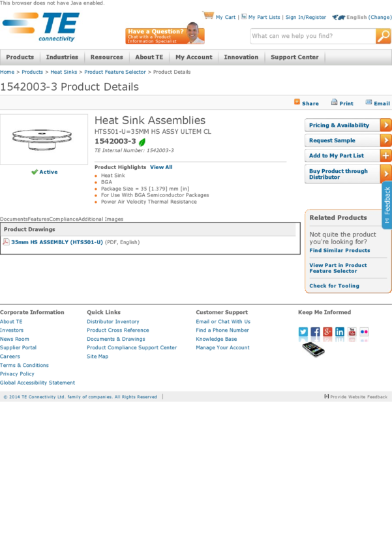Open the Twitter social icon

tap(303, 332)
